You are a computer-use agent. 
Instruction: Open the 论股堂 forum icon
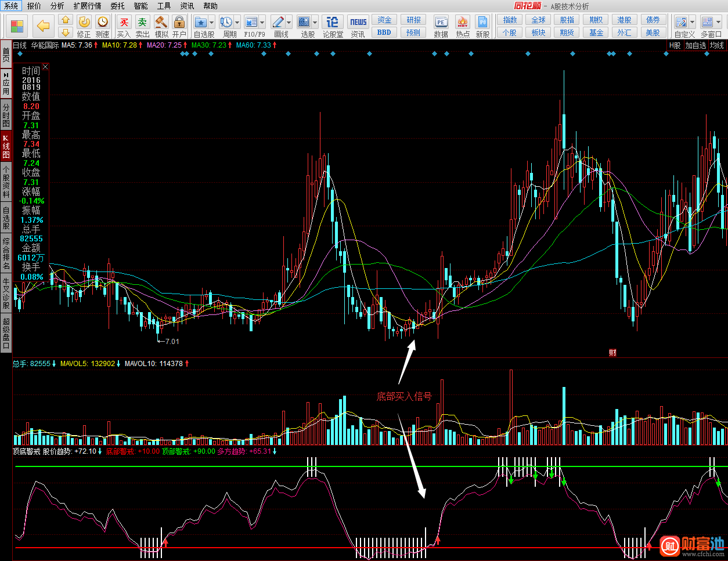333,22
